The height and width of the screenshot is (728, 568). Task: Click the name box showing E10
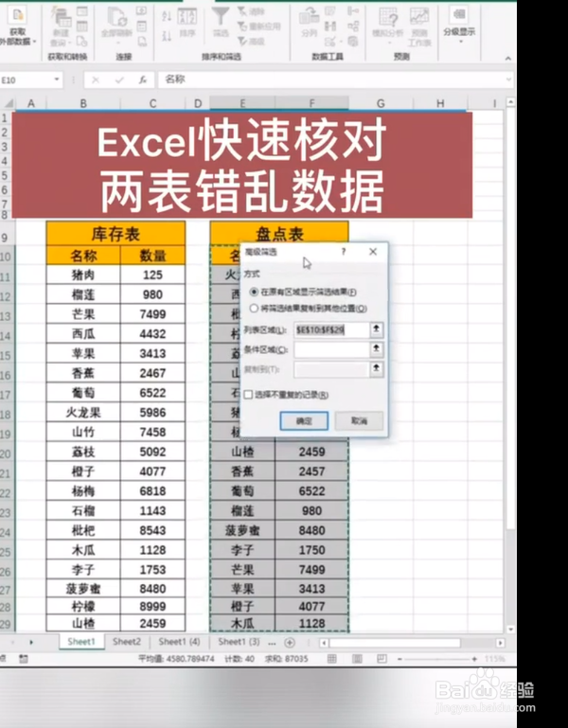pos(26,80)
